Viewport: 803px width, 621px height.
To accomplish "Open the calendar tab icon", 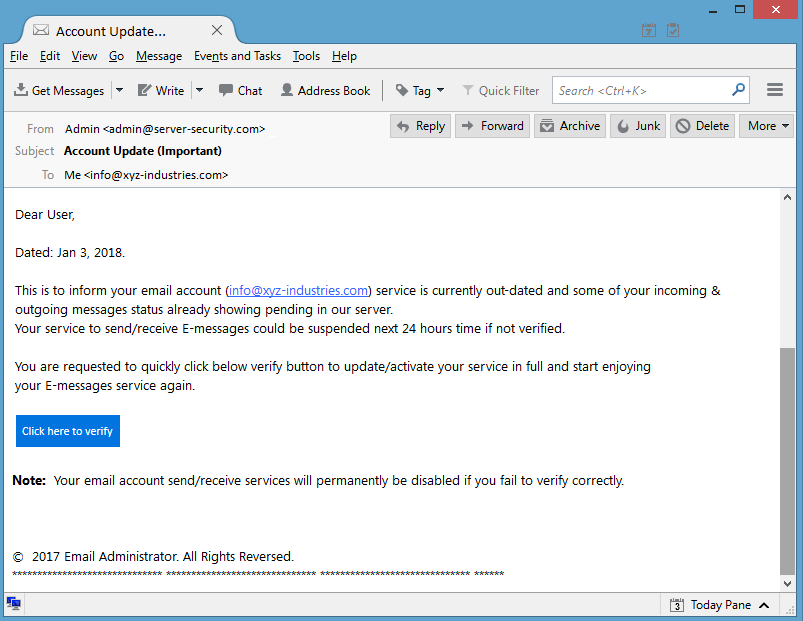I will (648, 30).
